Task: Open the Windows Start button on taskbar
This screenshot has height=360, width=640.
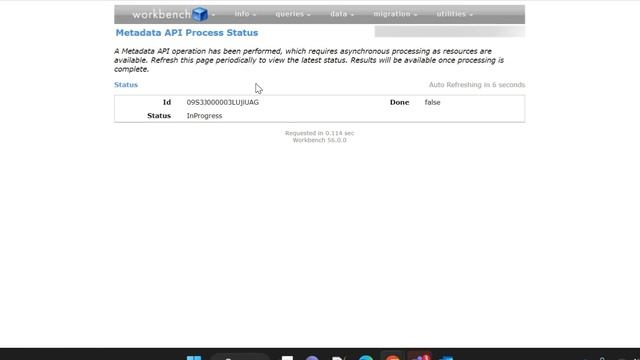Action: click(x=194, y=358)
